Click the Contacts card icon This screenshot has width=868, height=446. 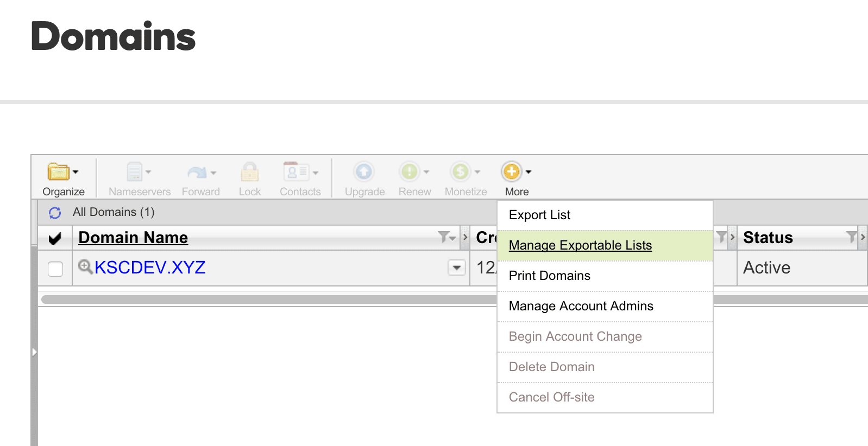click(x=296, y=171)
